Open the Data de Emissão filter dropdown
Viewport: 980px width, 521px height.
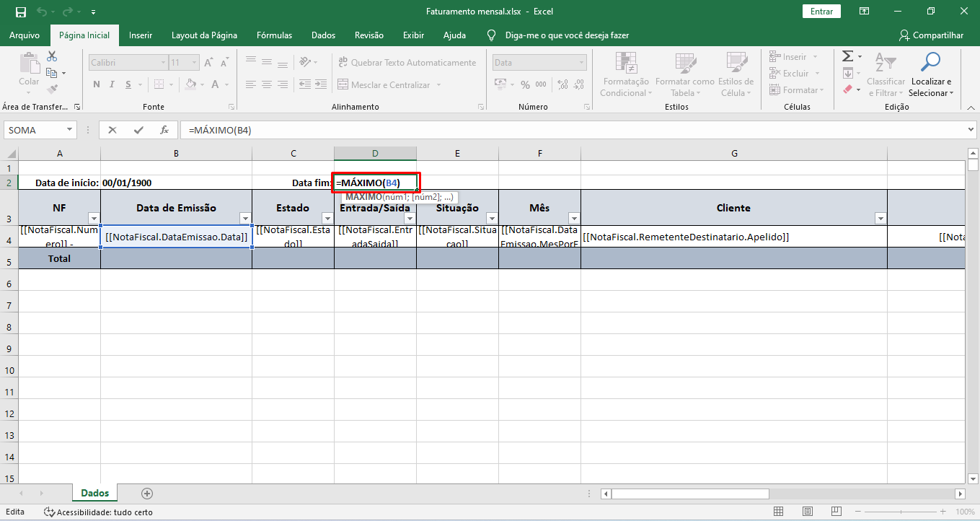click(245, 219)
